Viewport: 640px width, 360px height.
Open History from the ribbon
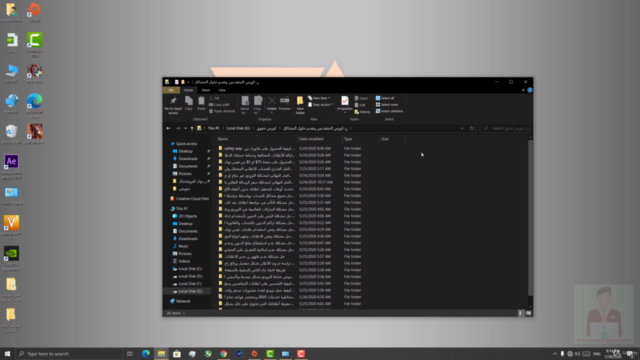coord(362,112)
